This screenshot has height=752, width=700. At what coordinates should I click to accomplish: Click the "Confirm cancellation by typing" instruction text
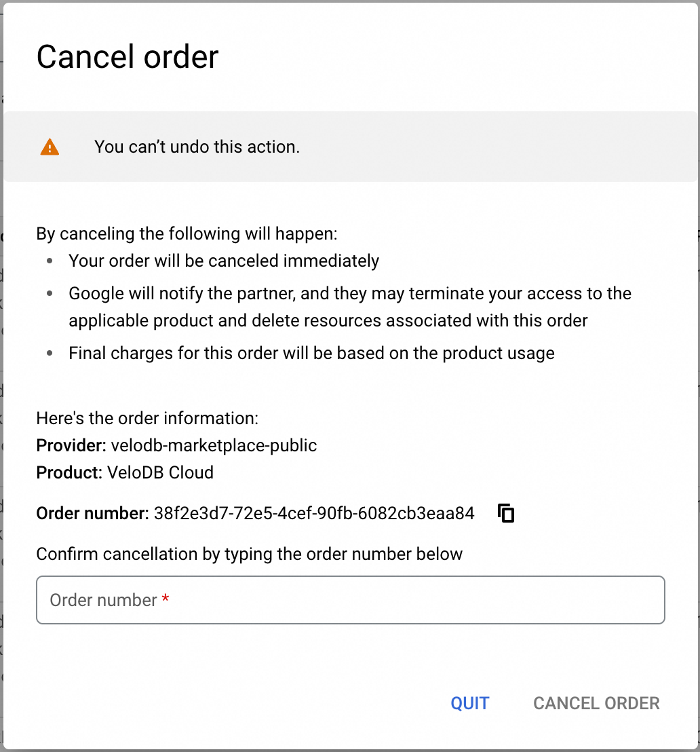pyautogui.click(x=249, y=554)
